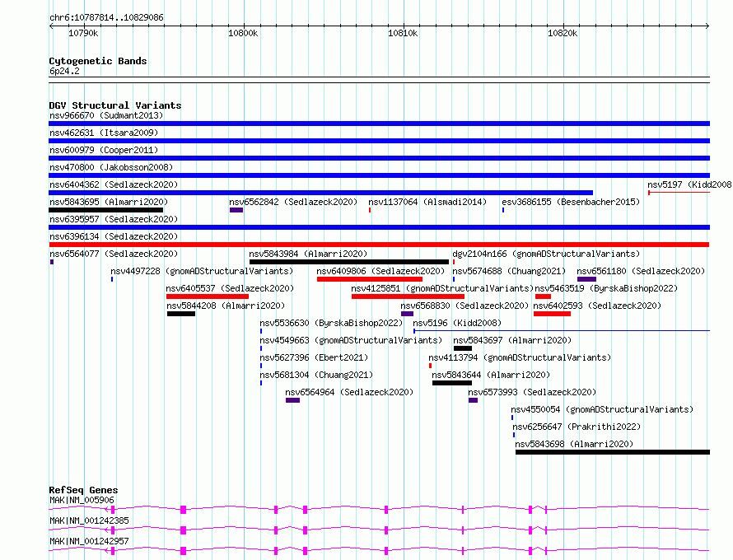
Task: Open the nsv600979 (Cooper2011) variant
Action: point(104,150)
